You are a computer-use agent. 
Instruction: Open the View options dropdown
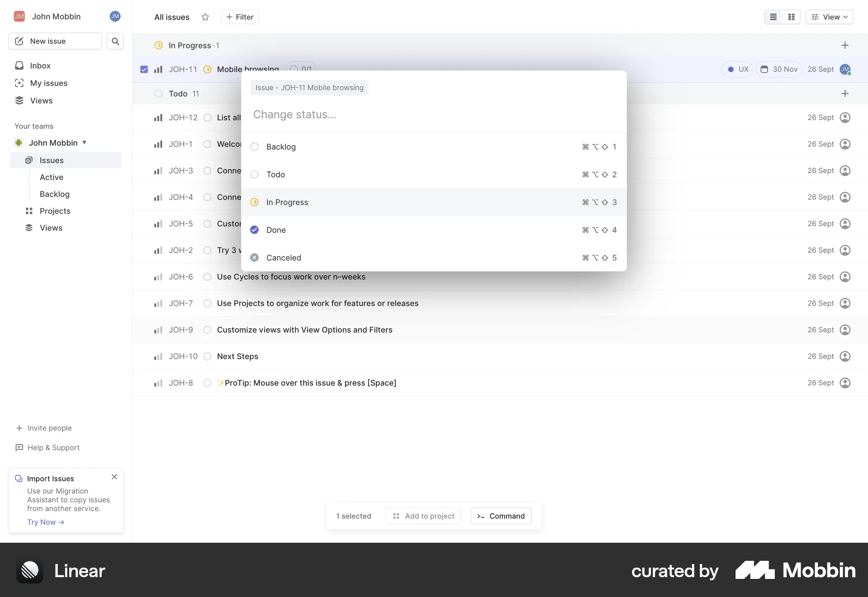pos(829,17)
